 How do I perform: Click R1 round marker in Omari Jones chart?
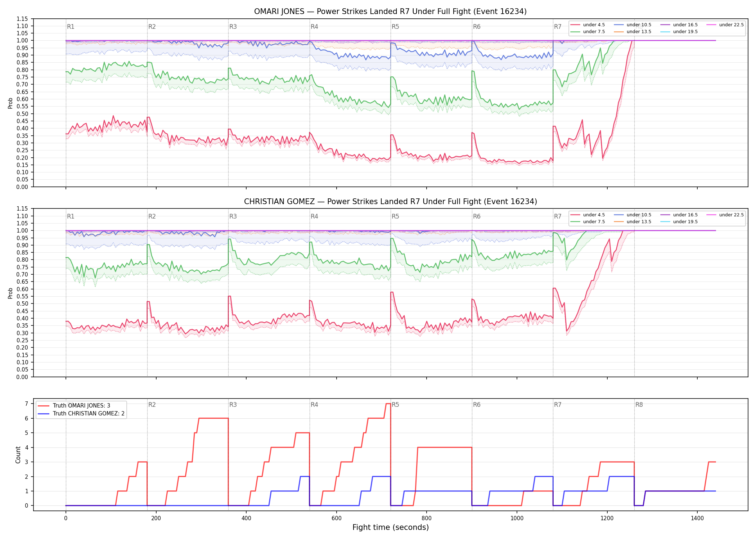pos(71,27)
